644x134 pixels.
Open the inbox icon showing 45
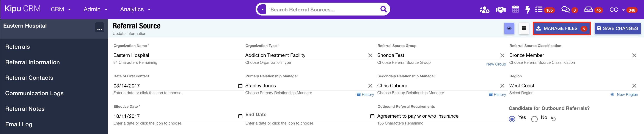(x=588, y=10)
